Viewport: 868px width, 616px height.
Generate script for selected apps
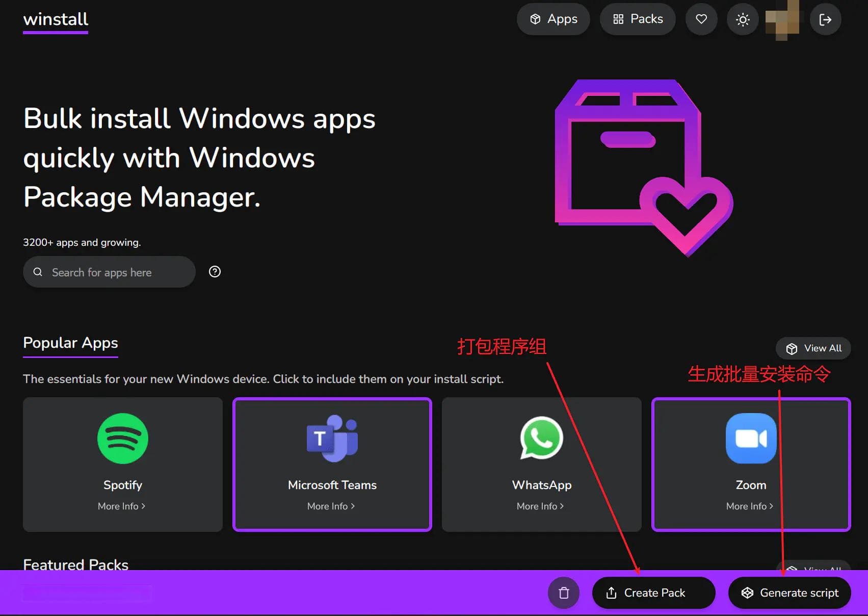(x=790, y=593)
